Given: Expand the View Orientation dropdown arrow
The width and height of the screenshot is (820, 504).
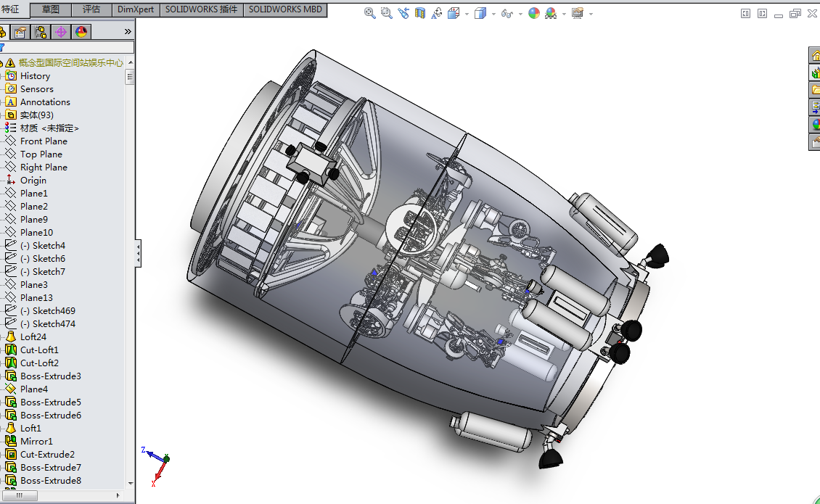Looking at the screenshot, I should 467,14.
